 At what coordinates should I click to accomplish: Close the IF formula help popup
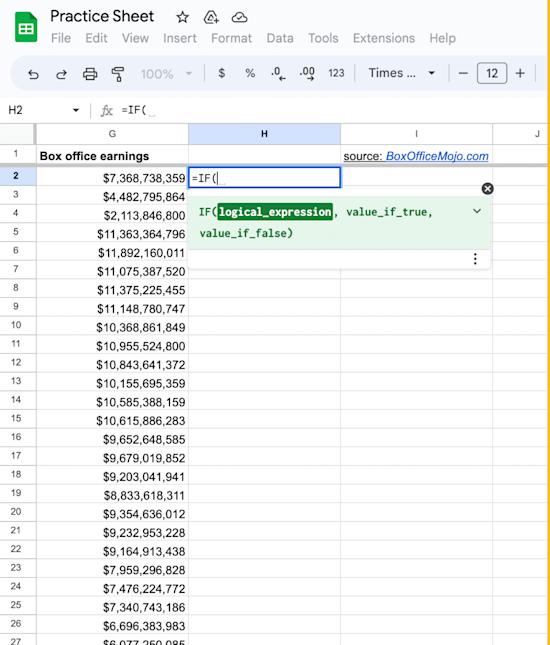487,189
